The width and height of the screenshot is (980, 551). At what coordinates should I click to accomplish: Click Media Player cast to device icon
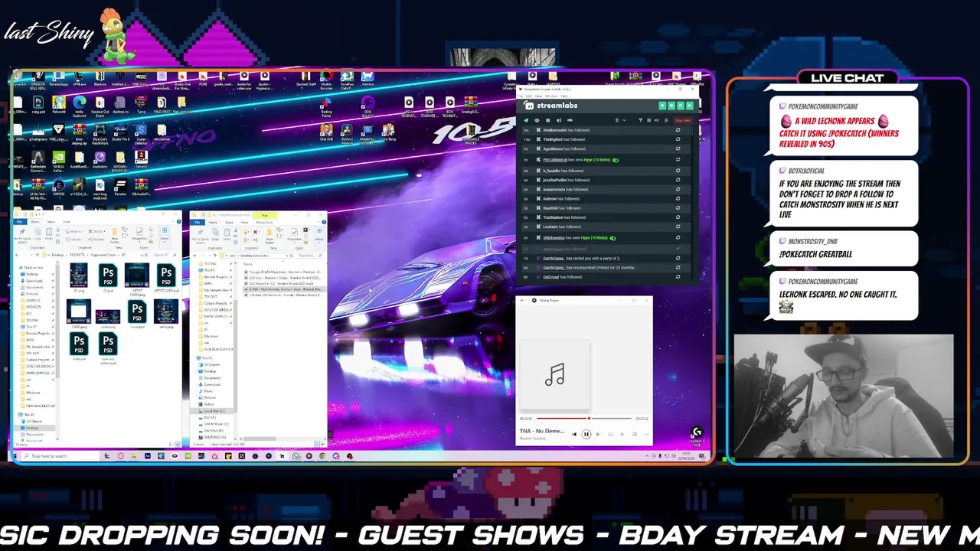point(610,434)
